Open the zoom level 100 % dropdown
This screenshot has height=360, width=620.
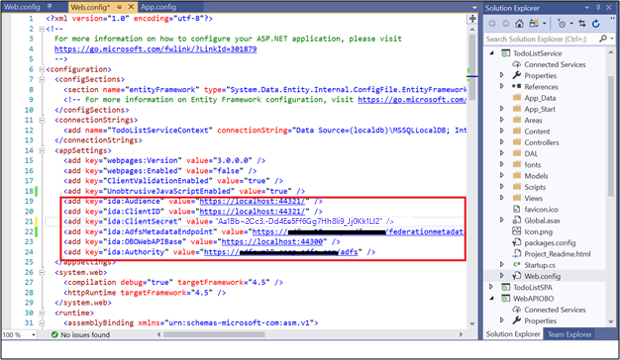tap(34, 335)
